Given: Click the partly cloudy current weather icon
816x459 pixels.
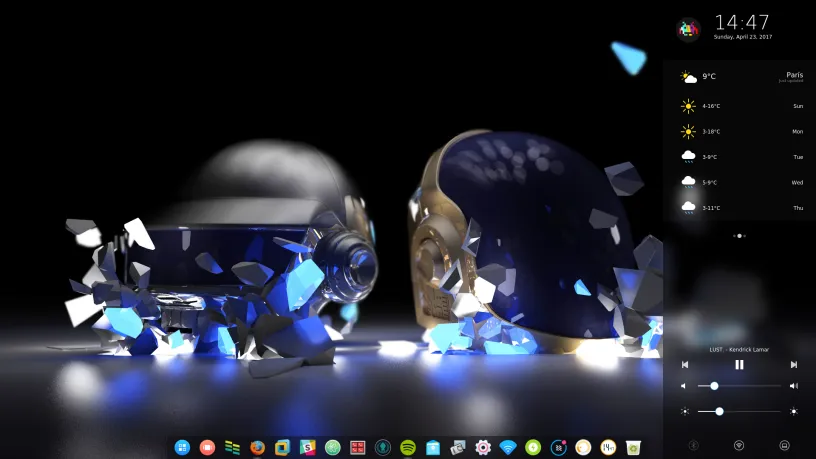Looking at the screenshot, I should pyautogui.click(x=688, y=77).
